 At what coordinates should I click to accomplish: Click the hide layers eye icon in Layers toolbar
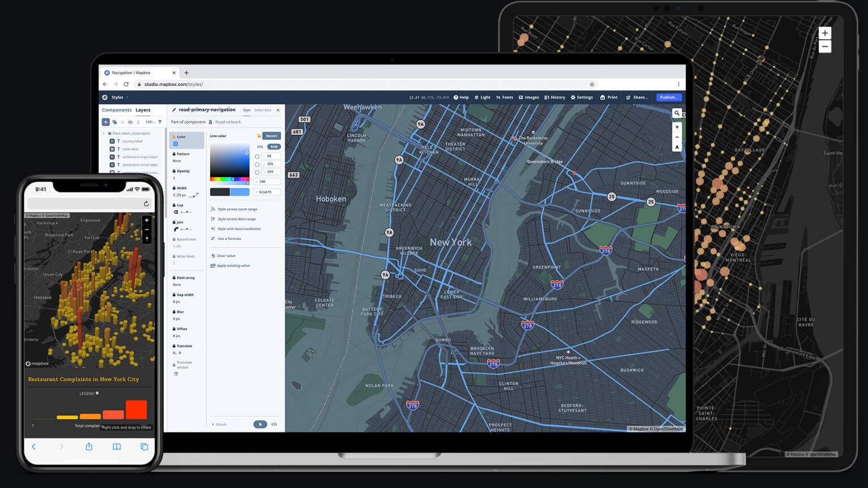(130, 122)
